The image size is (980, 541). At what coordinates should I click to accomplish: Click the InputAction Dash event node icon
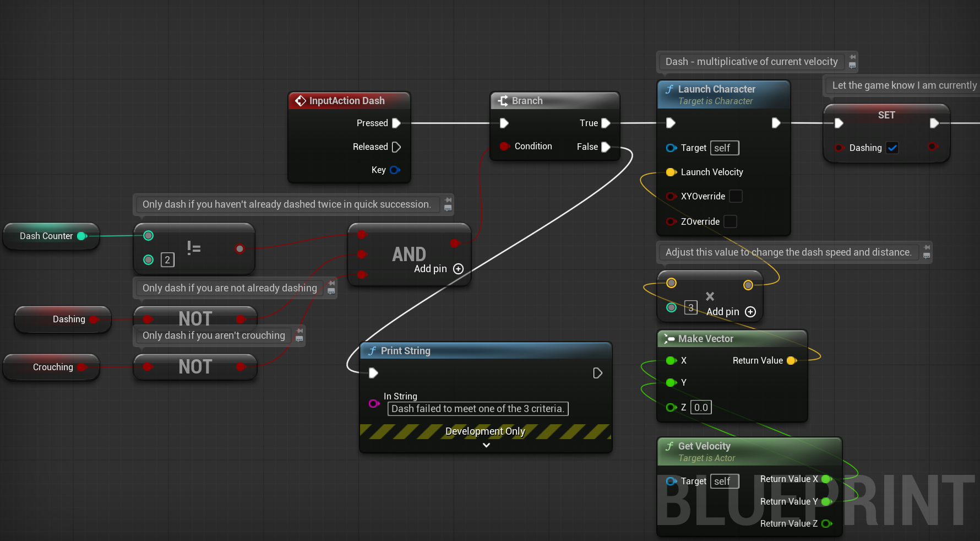301,100
